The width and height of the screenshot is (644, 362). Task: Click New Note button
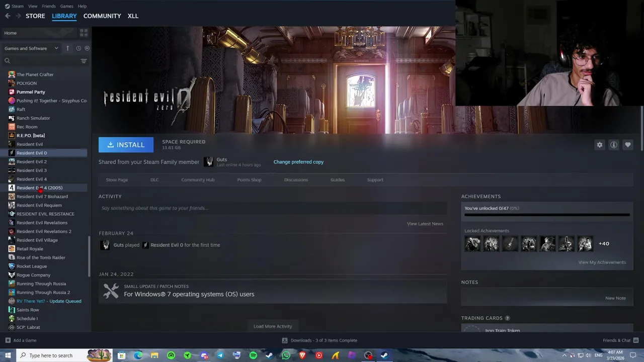coord(615,298)
